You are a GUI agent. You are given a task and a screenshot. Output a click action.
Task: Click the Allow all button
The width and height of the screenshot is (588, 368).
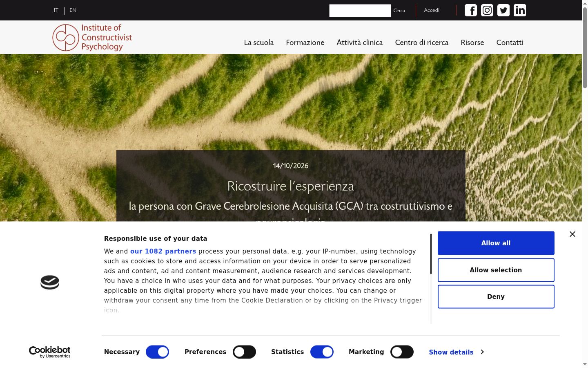click(496, 243)
